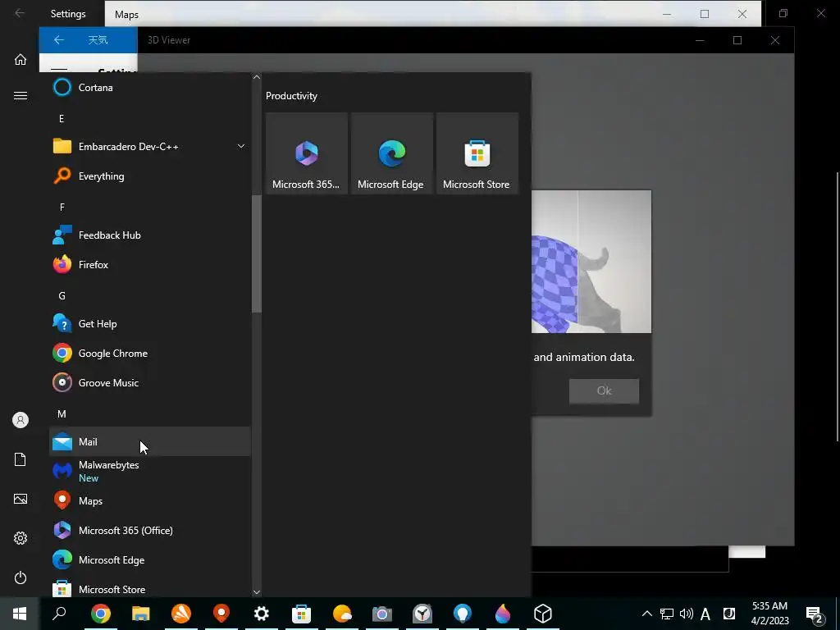Jump to the letter M section header
Viewport: 840px width, 630px height.
(x=62, y=413)
